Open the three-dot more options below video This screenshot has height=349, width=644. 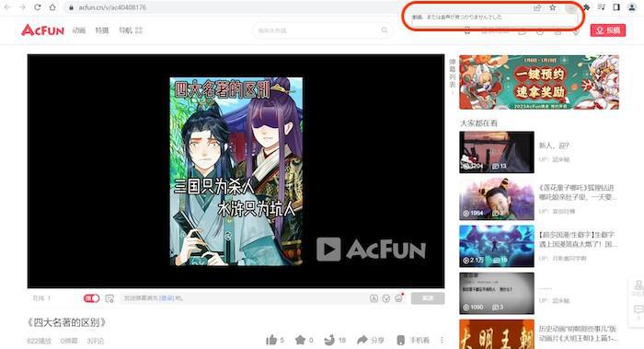tap(442, 340)
